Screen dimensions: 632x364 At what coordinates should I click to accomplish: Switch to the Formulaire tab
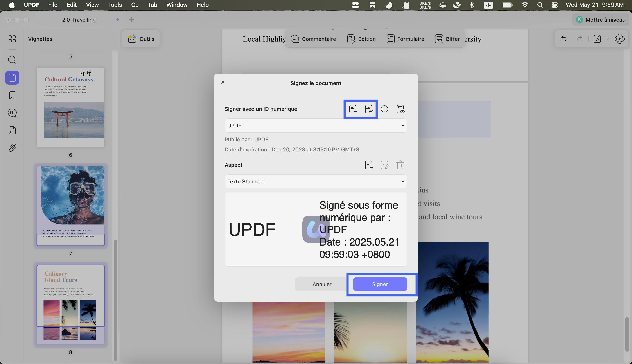[405, 39]
